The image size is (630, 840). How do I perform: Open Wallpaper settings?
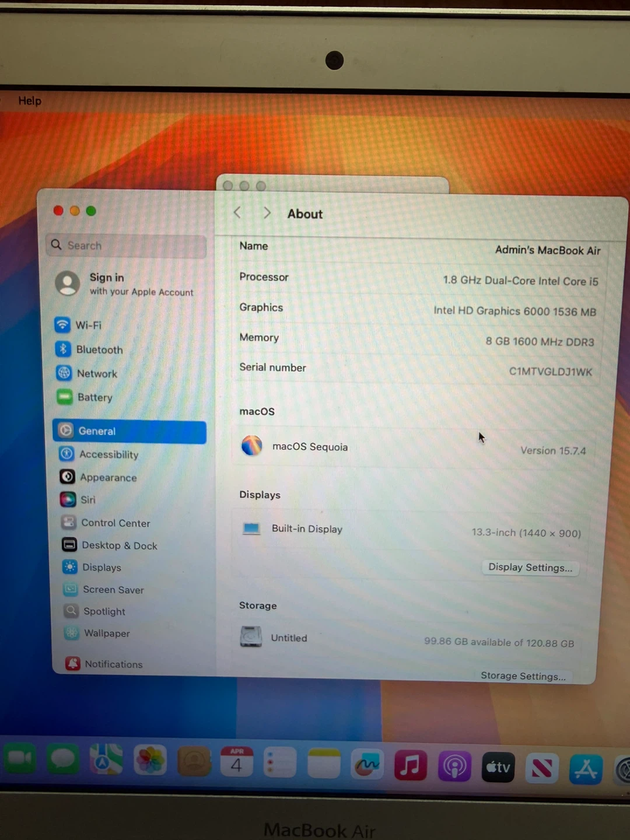(97, 633)
